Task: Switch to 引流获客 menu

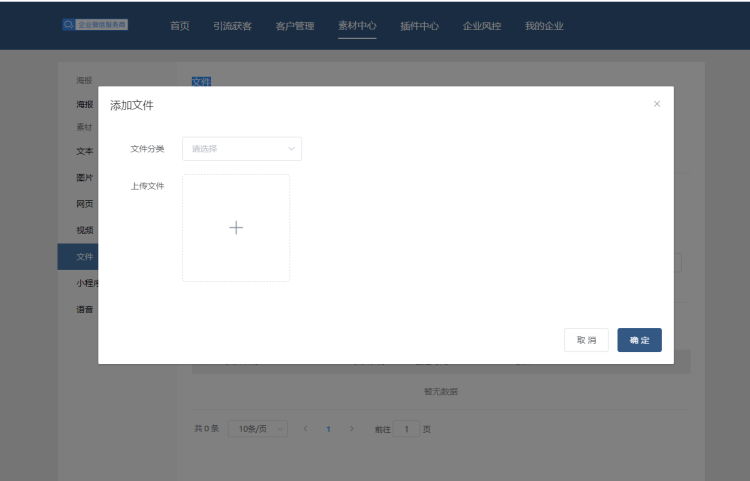Action: point(232,27)
